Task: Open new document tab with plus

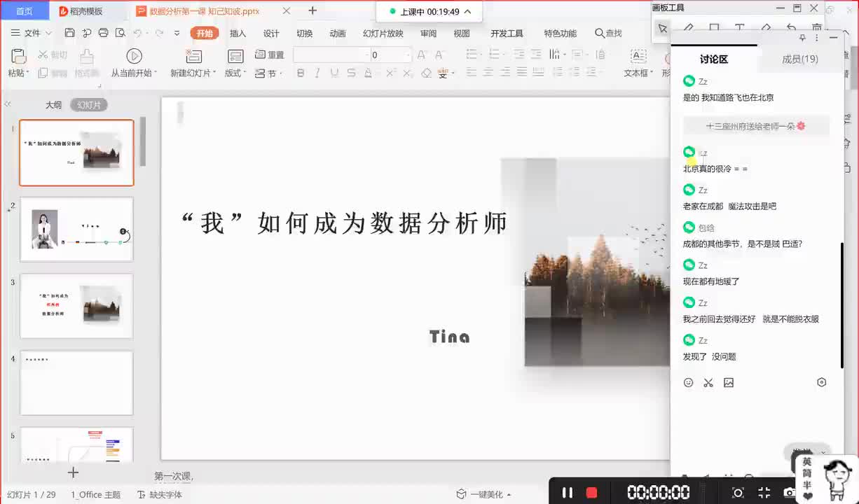Action: point(312,10)
